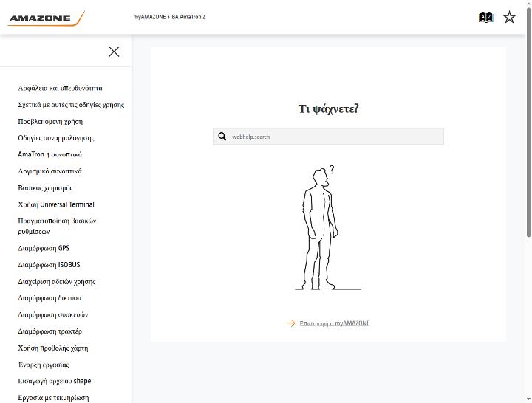Close the navigation sidebar with X
The width and height of the screenshot is (532, 403).
pos(114,52)
